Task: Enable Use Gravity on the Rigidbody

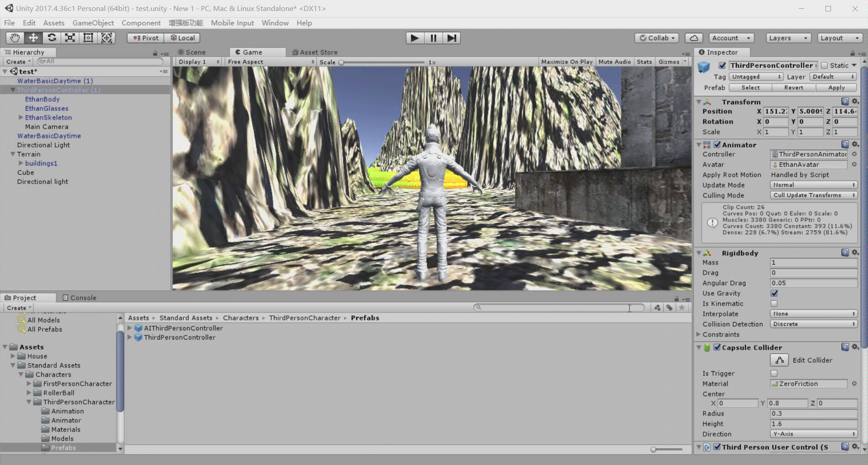Action: (x=773, y=293)
